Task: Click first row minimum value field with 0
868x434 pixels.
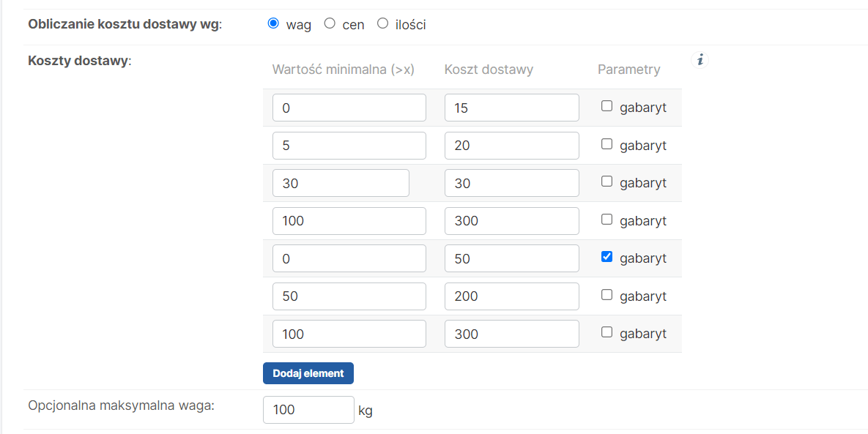Action: click(x=349, y=108)
